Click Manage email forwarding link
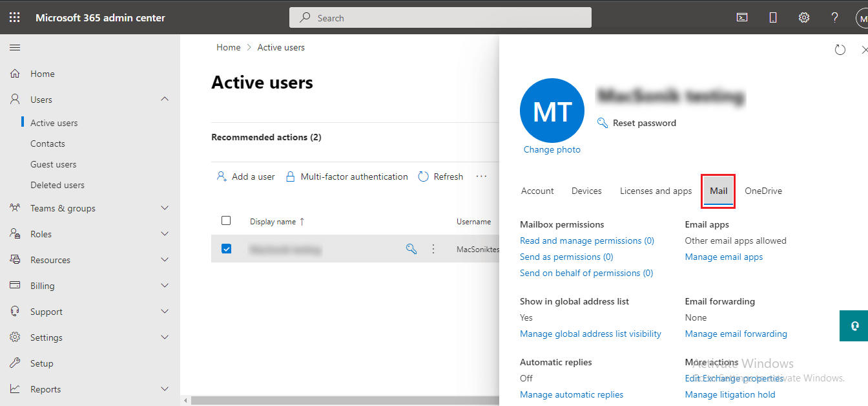The height and width of the screenshot is (406, 868). (736, 334)
